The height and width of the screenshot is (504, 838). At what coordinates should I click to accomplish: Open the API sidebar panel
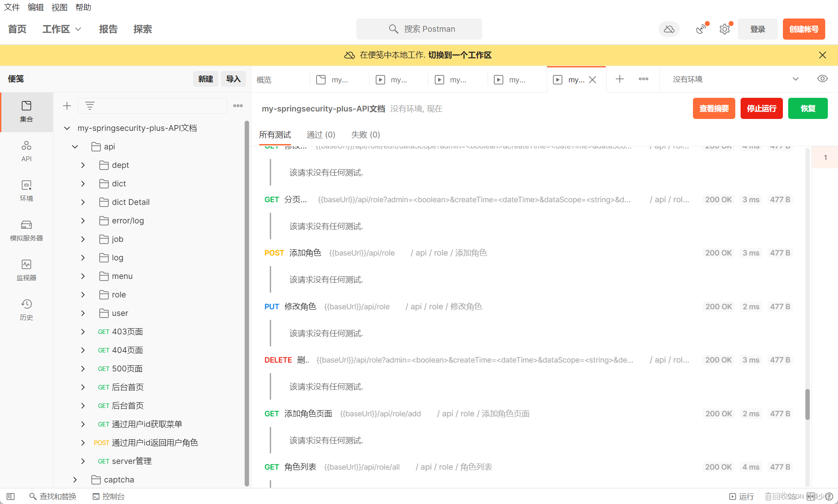(x=26, y=151)
